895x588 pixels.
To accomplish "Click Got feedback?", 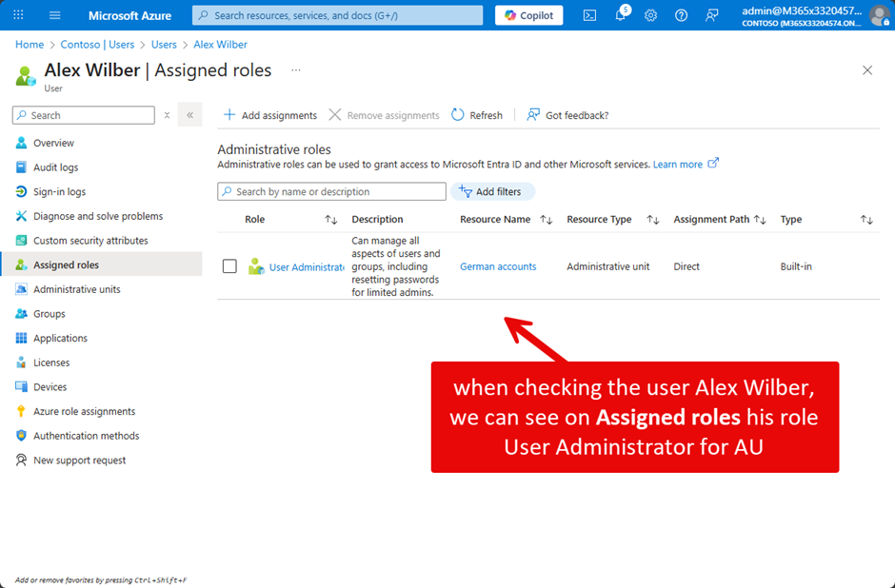I will click(567, 115).
